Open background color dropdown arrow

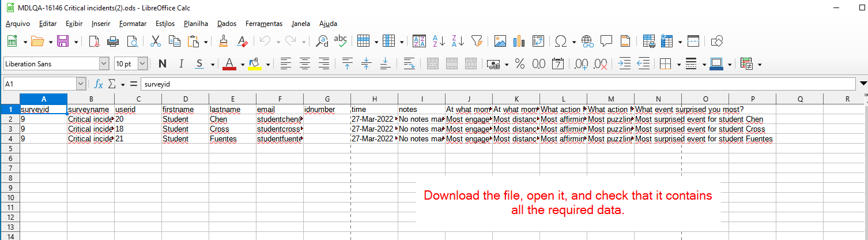[x=268, y=64]
